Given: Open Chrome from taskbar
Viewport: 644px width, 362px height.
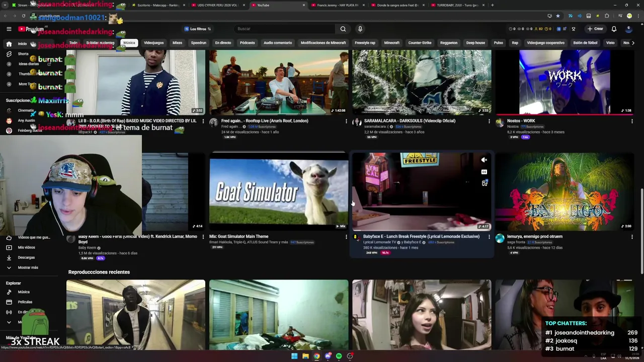Looking at the screenshot, I should tap(316, 356).
